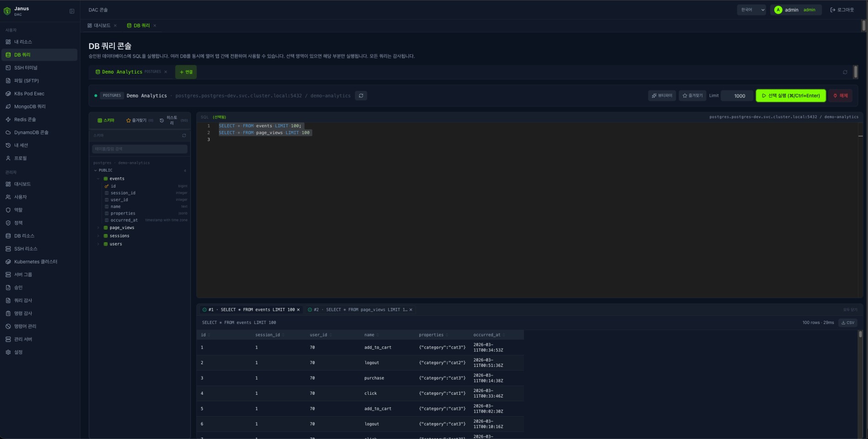
Task: Close the Demo Analytics connection tab
Action: (x=165, y=72)
